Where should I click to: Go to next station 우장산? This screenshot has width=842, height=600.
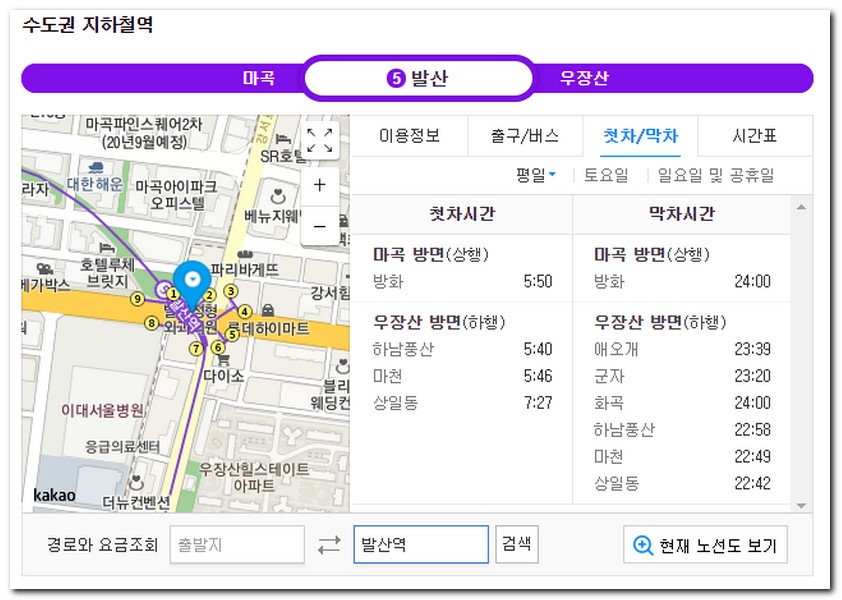click(584, 79)
